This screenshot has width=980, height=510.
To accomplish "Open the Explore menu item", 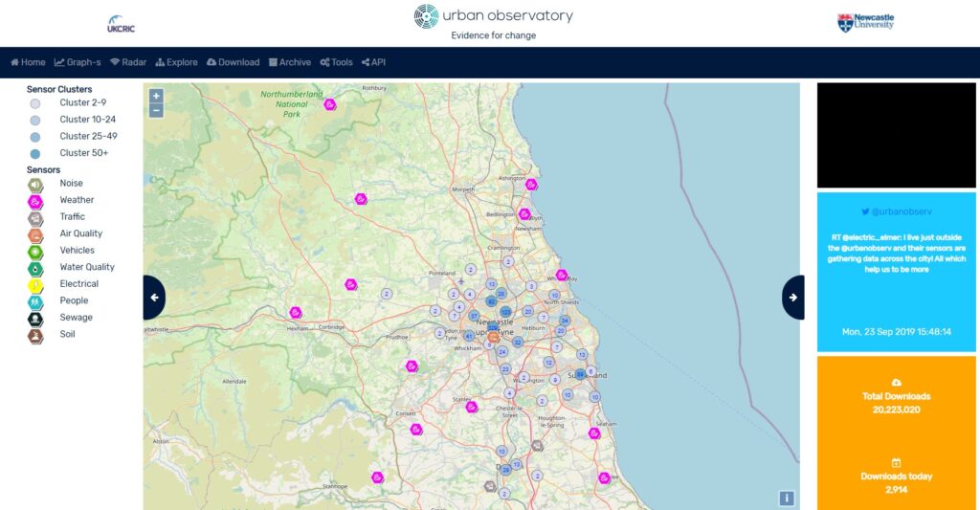I will point(176,62).
